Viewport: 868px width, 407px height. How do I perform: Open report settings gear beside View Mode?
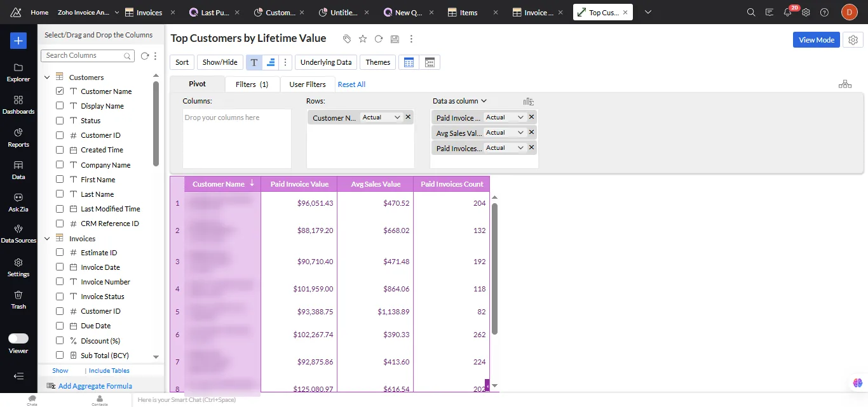point(853,40)
